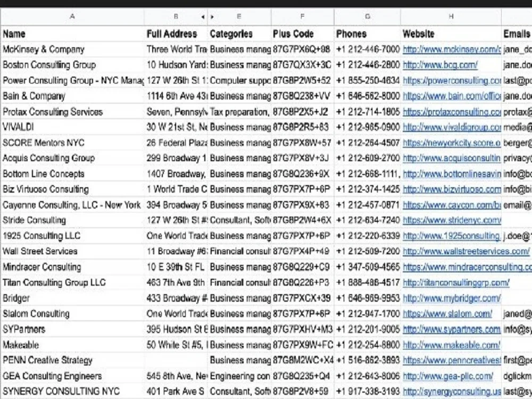Select the 'Plus Code' header cell
Screen dimensions: 532x399
pyautogui.click(x=302, y=34)
